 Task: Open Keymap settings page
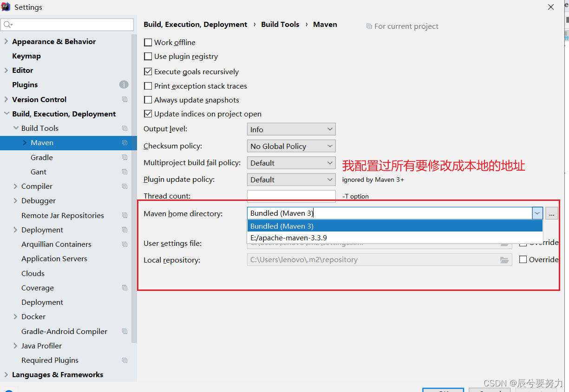[x=26, y=56]
